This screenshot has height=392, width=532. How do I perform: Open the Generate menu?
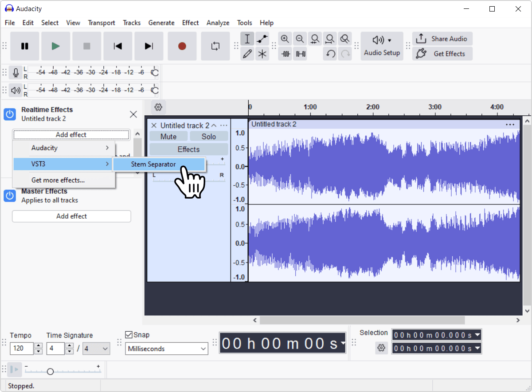(x=161, y=23)
